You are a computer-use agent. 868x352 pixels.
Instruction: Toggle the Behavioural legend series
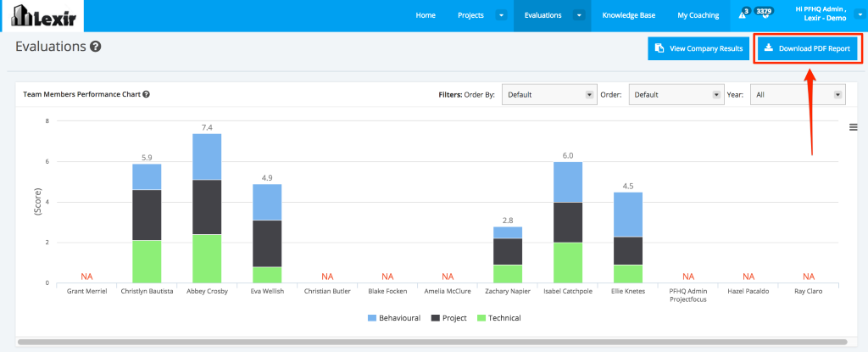click(x=393, y=318)
